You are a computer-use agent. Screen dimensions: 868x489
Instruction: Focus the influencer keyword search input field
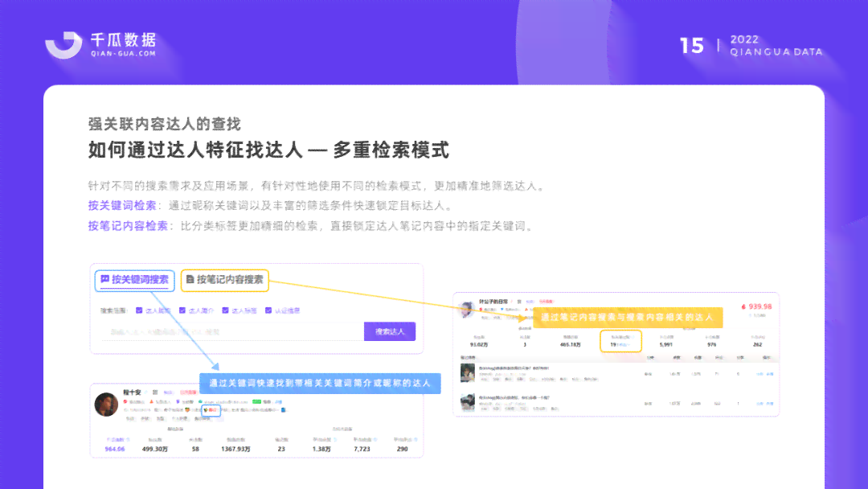(232, 331)
